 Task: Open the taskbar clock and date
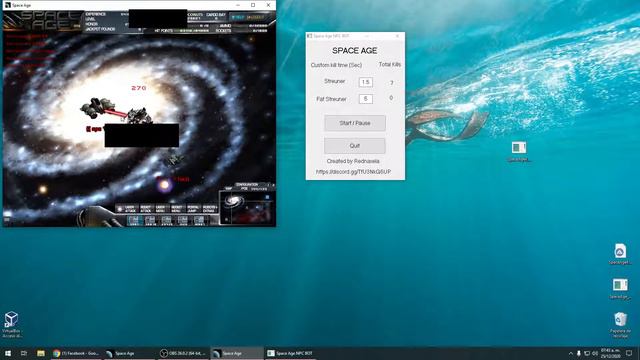[x=611, y=353]
